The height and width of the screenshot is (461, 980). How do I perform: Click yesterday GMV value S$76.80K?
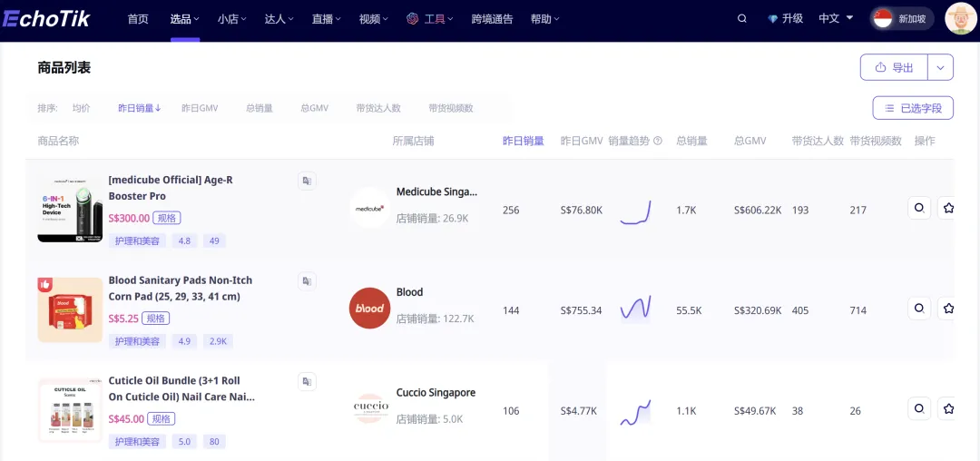[x=582, y=210]
